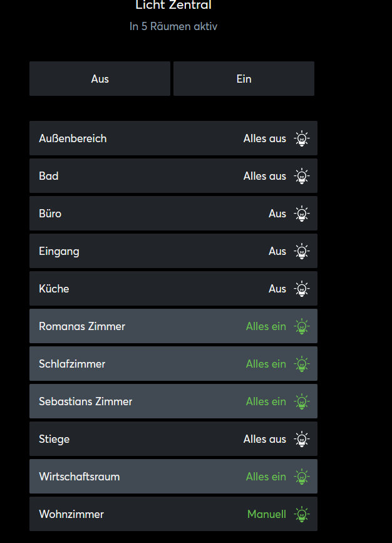Click the "Manuell" status for Wohnzimmer
This screenshot has height=543, width=392.
[266, 514]
